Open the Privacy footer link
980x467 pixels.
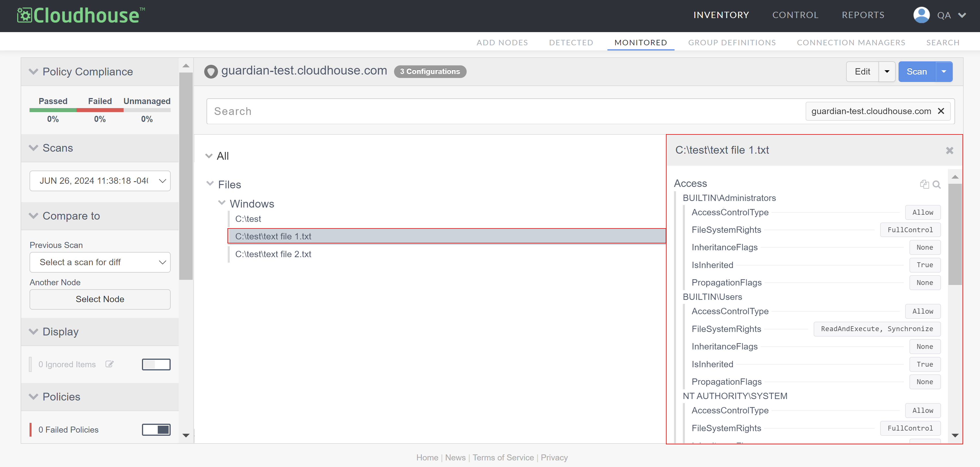[554, 458]
